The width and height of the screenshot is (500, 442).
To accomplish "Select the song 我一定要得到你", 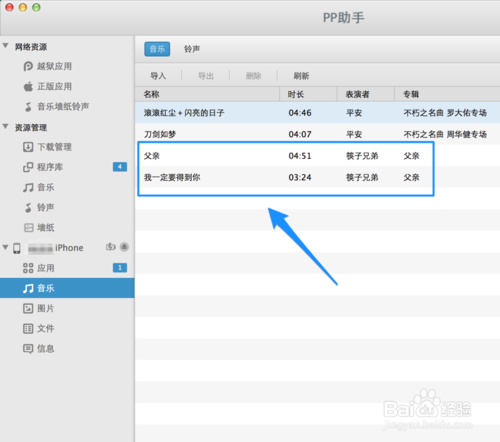I will tap(317, 177).
